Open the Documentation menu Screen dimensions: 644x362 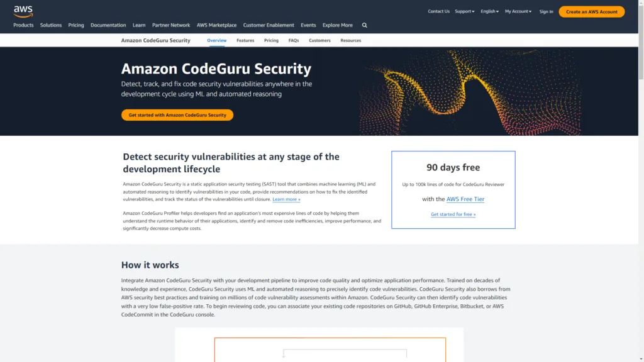108,25
